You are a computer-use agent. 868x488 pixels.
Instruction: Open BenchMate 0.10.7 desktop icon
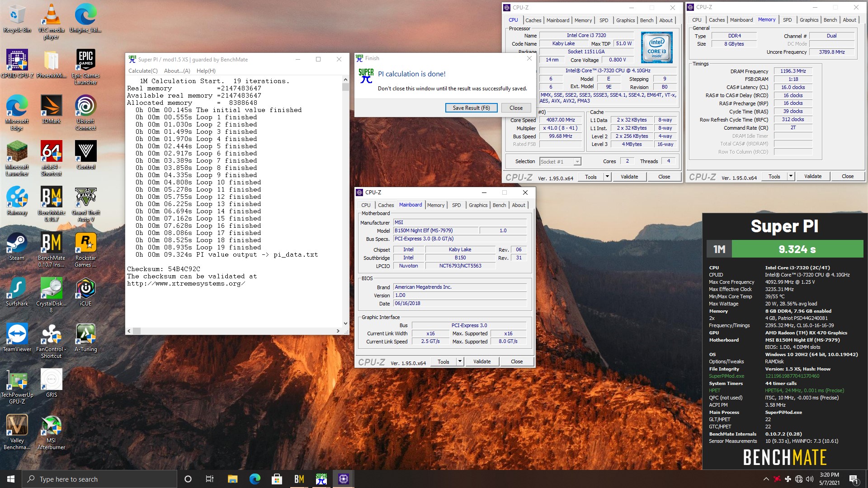point(51,204)
